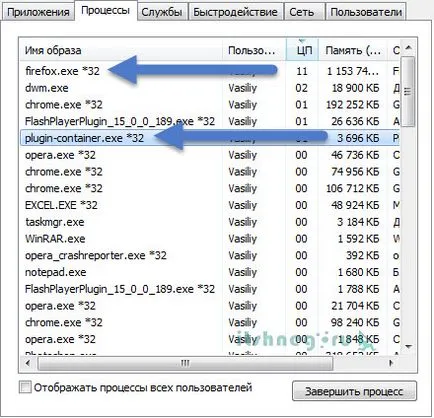Click the vertical scrollbar down arrow
434x418 pixels.
(409, 347)
